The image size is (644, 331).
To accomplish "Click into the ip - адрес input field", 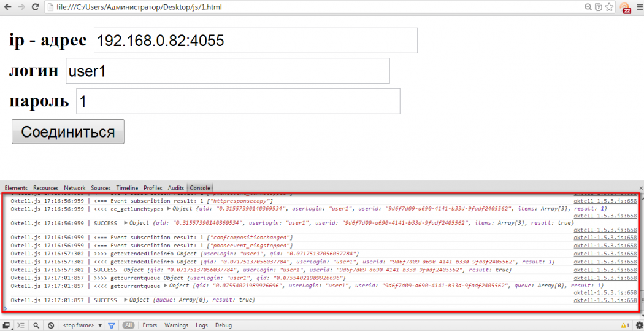I will (255, 41).
